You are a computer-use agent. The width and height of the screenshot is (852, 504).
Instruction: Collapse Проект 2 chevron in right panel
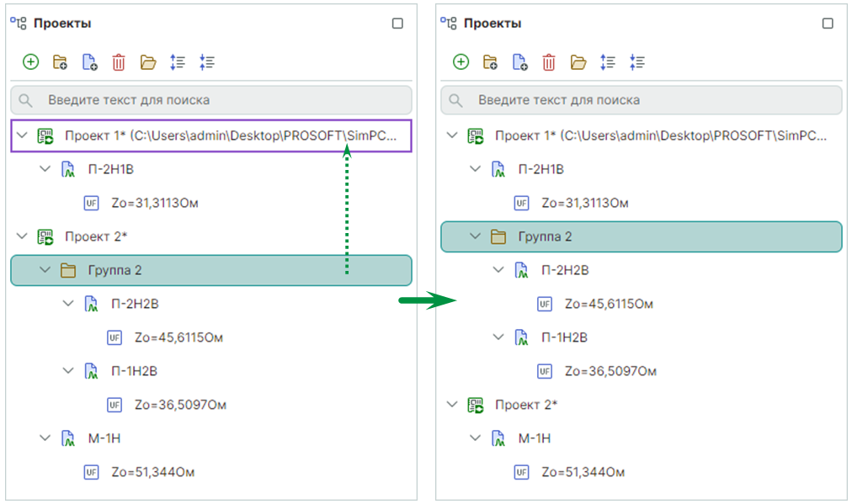point(453,405)
